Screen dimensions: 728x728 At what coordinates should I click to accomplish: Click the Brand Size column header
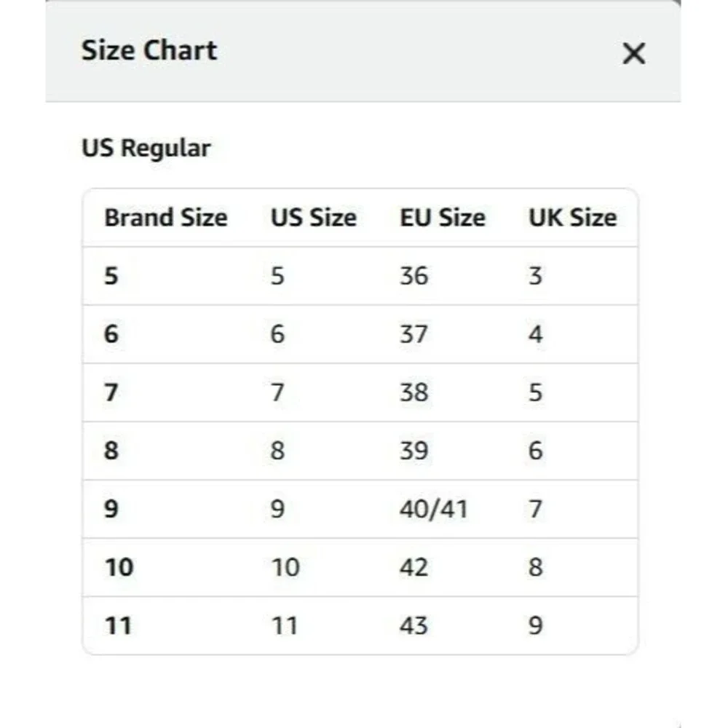166,217
